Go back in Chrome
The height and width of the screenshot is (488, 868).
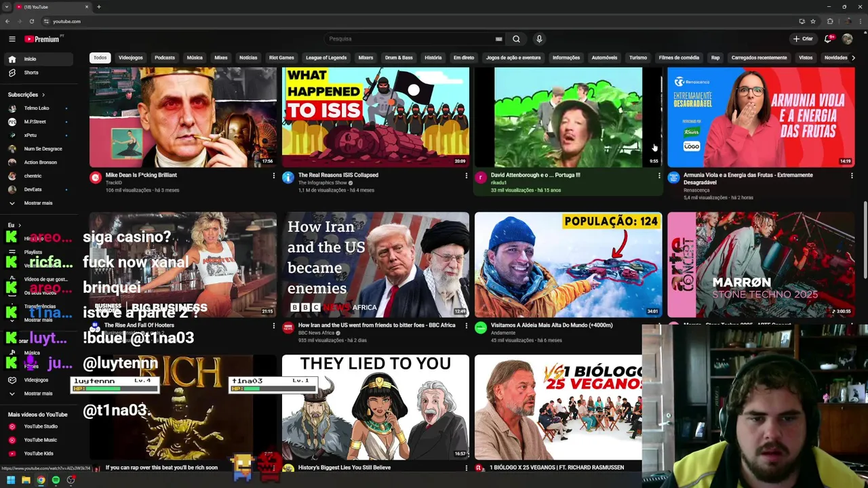(7, 21)
